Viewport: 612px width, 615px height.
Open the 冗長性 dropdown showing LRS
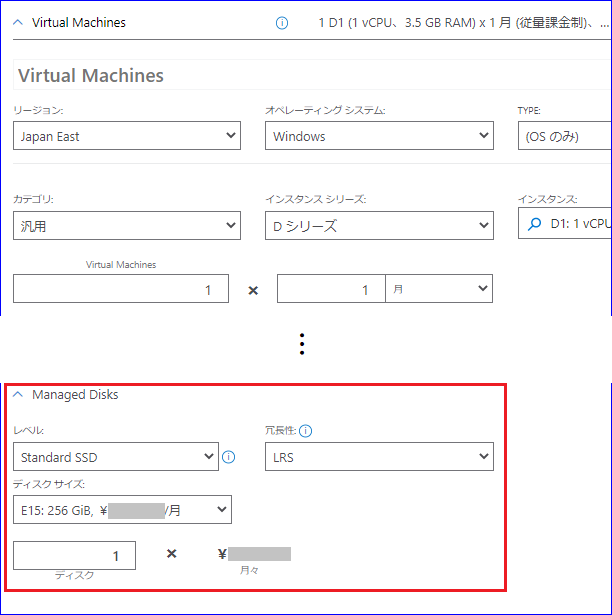coord(379,457)
